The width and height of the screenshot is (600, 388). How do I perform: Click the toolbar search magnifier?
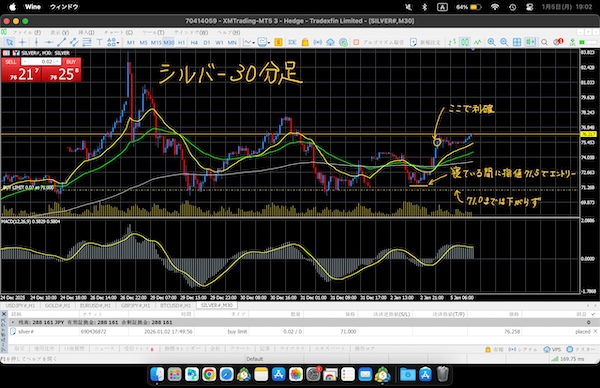(544, 42)
